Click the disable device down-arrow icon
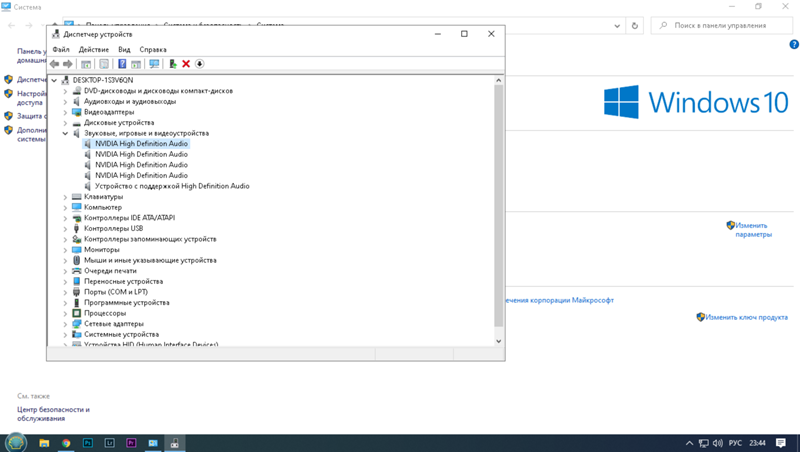The image size is (800, 452). (x=199, y=64)
